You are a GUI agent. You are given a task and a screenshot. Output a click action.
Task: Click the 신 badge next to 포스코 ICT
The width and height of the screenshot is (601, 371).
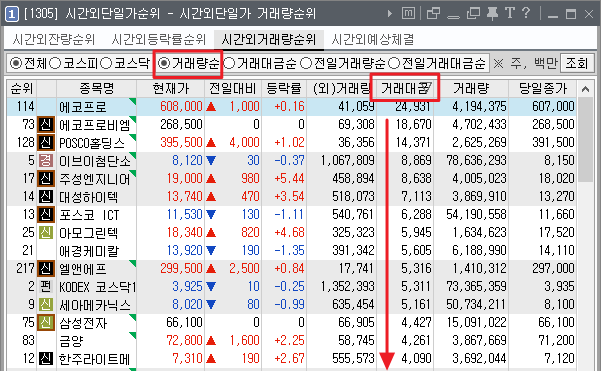(46, 215)
